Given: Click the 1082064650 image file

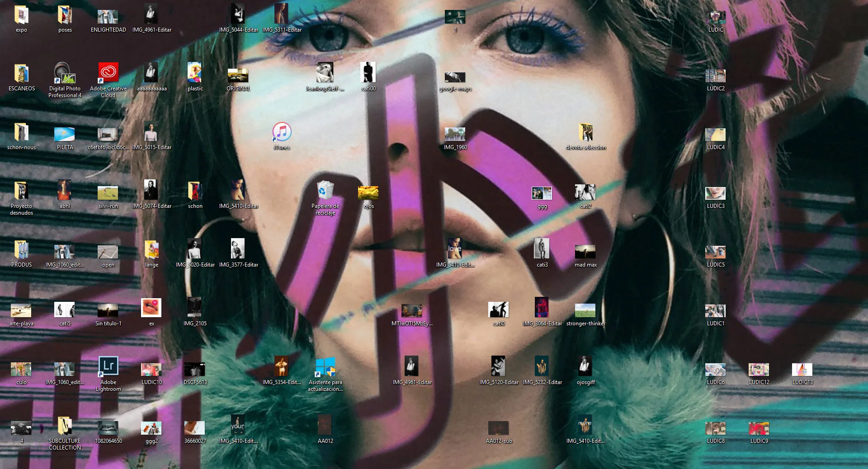Looking at the screenshot, I should point(108,428).
